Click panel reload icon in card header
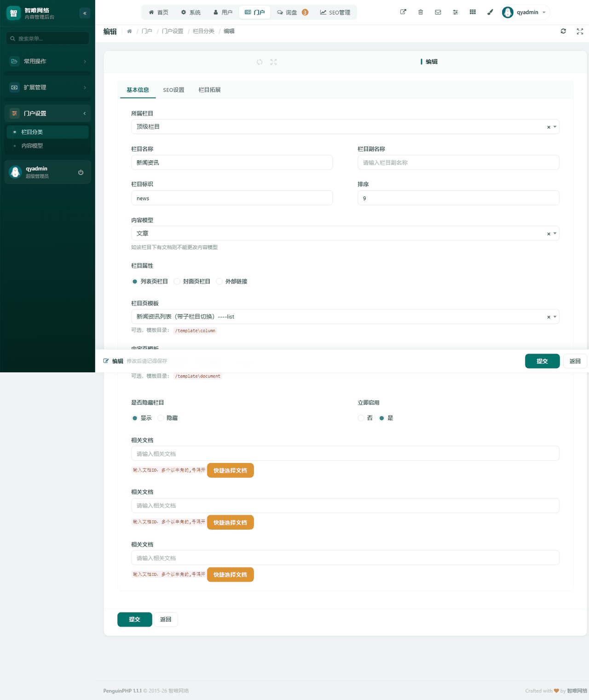 (260, 62)
